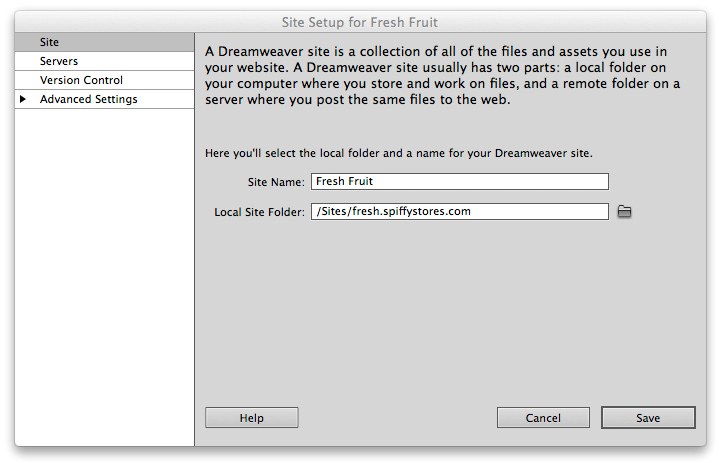Viewport: 721px width, 463px height.
Task: Click the "Here you'll select" instruction text
Action: coord(398,153)
